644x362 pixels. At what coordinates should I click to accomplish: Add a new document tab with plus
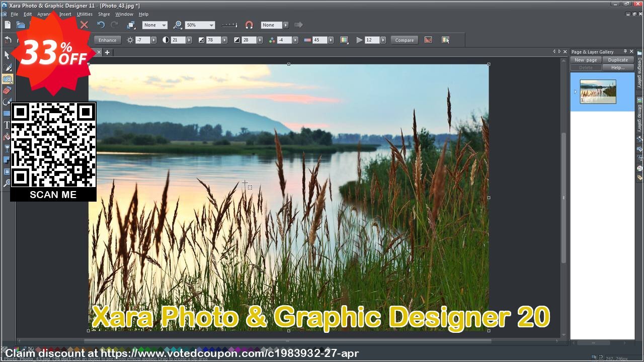(107, 52)
